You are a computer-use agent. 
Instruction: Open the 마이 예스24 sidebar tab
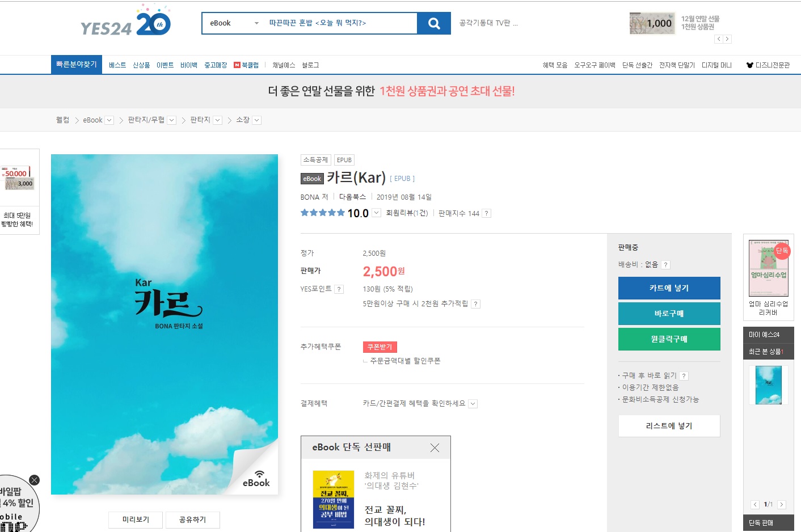(x=769, y=335)
